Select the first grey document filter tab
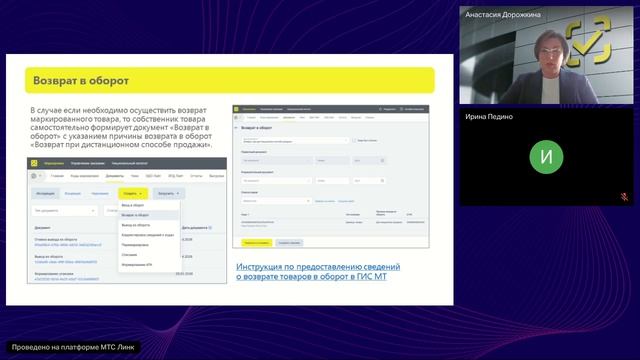The image size is (640, 360). pyautogui.click(x=45, y=193)
